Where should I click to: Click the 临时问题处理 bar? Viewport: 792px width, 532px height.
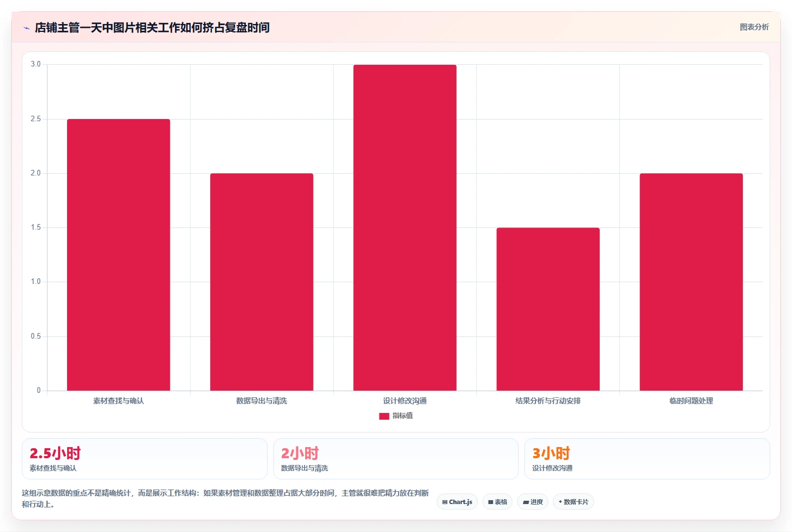tap(691, 282)
